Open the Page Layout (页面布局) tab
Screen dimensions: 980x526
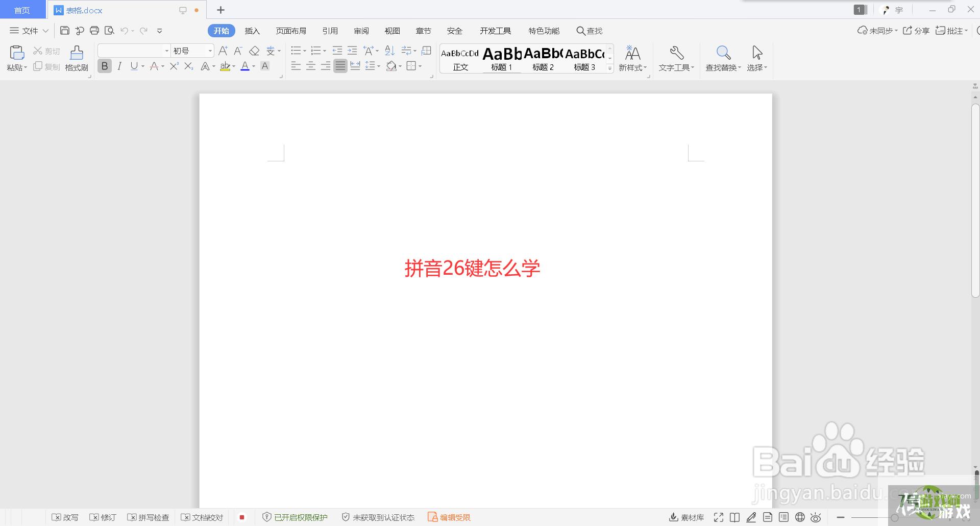pos(291,31)
